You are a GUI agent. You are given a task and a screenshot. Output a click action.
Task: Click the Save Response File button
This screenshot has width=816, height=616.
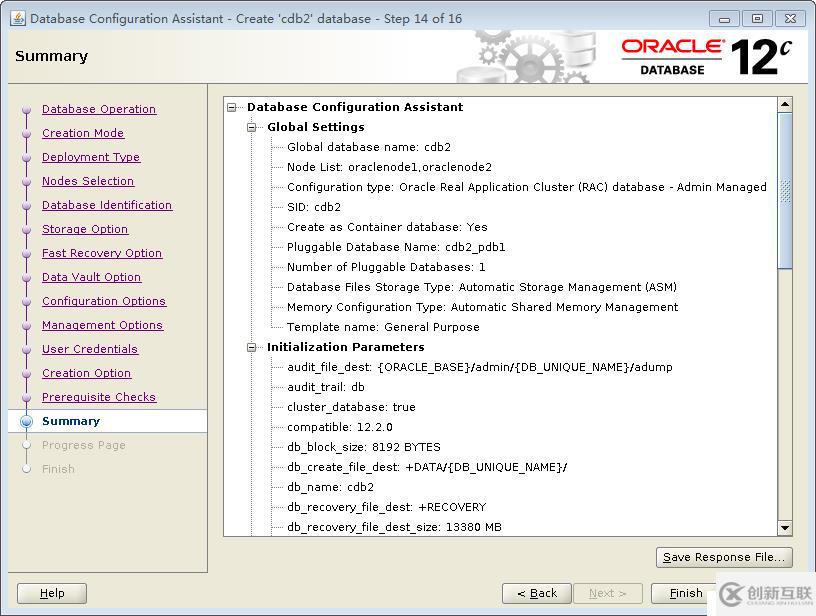tap(724, 557)
